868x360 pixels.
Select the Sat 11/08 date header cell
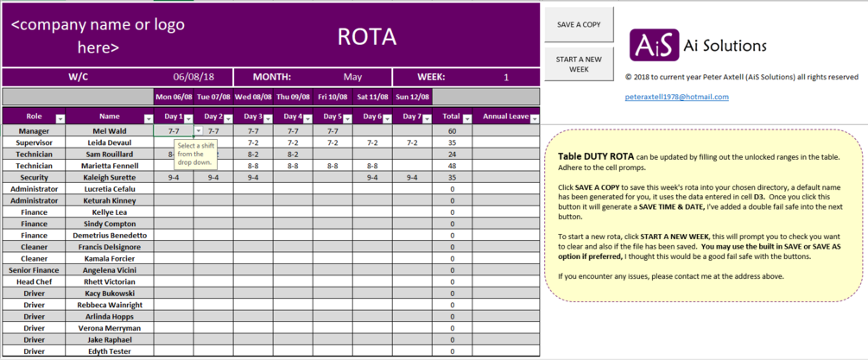(373, 97)
